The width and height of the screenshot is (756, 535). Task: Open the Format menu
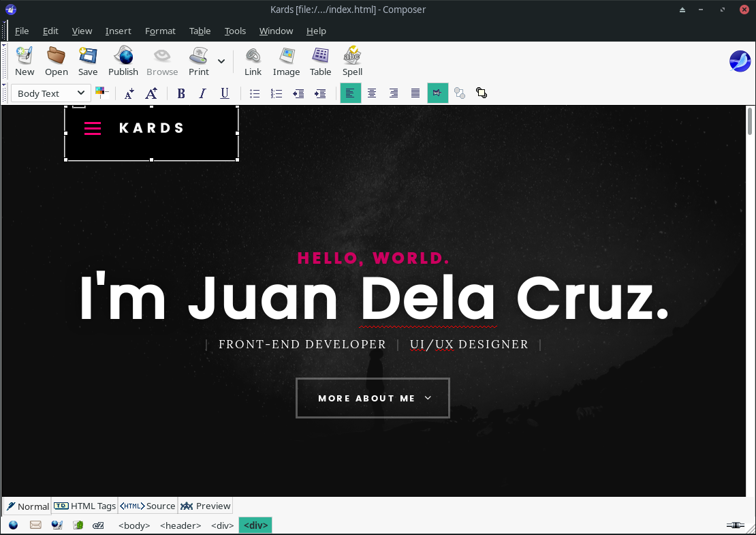point(160,31)
